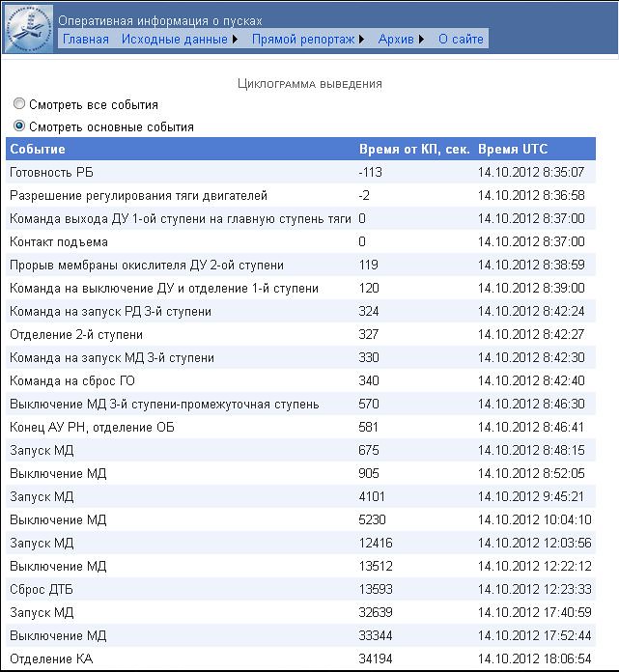619x672 pixels.
Task: Open the Главная menu item
Action: (x=85, y=40)
